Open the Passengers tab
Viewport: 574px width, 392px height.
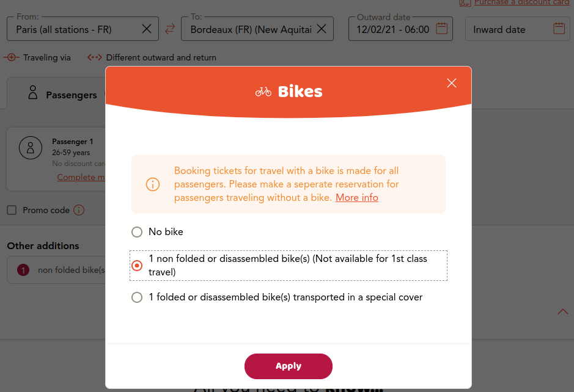tap(62, 94)
